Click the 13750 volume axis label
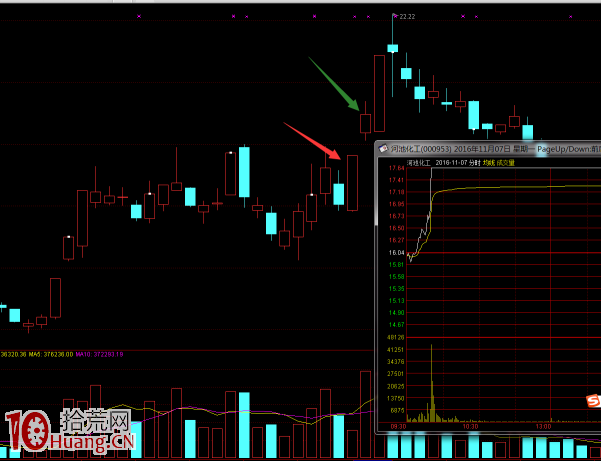This screenshot has height=461, width=601. (x=396, y=398)
